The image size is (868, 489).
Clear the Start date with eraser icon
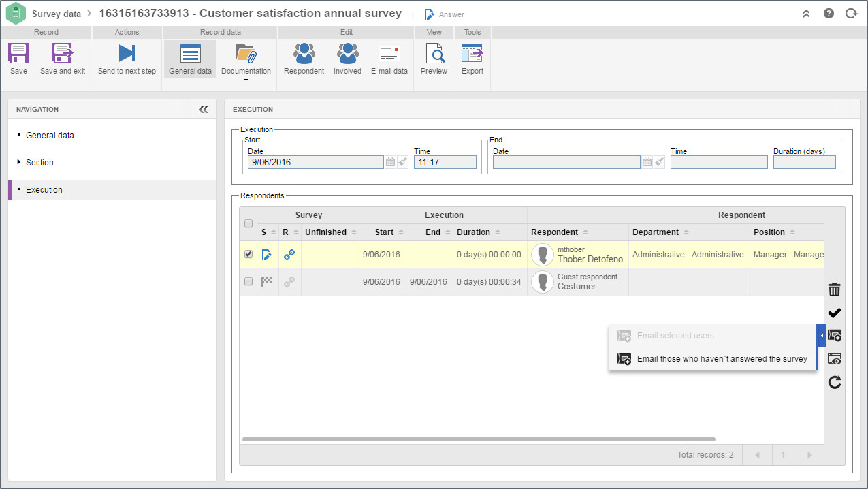tap(402, 162)
